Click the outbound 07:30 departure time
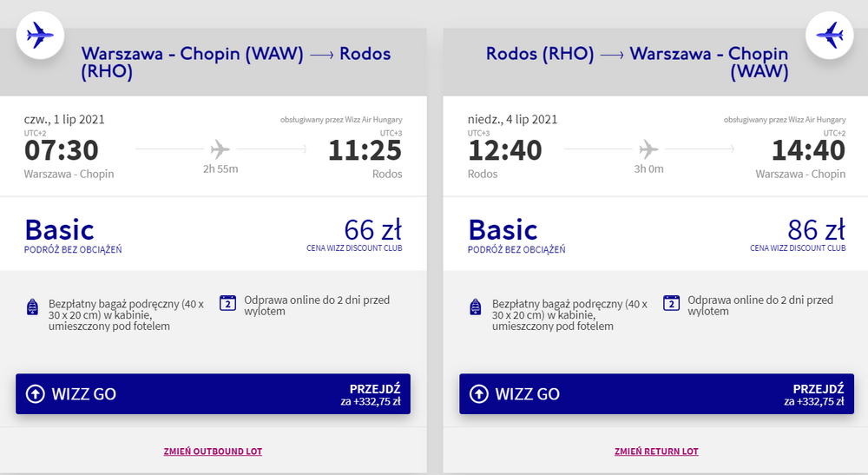Image resolution: width=868 pixels, height=475 pixels. [61, 151]
